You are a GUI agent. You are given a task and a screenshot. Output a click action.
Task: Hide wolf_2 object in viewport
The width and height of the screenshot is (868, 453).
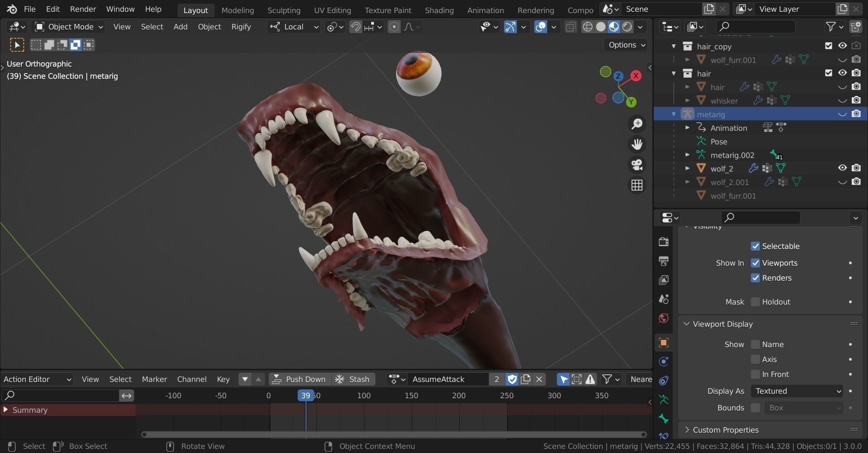842,168
